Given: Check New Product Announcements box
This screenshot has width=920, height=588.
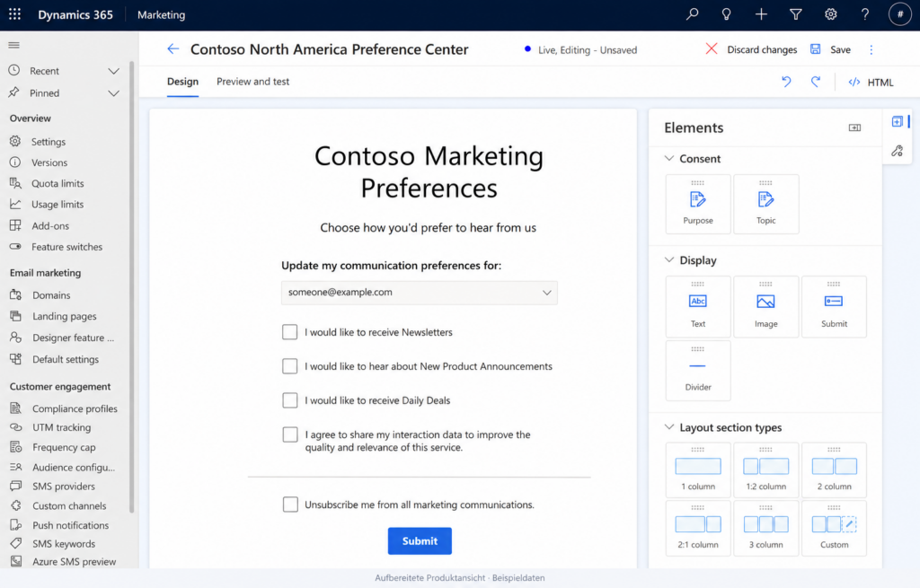Looking at the screenshot, I should pos(290,365).
